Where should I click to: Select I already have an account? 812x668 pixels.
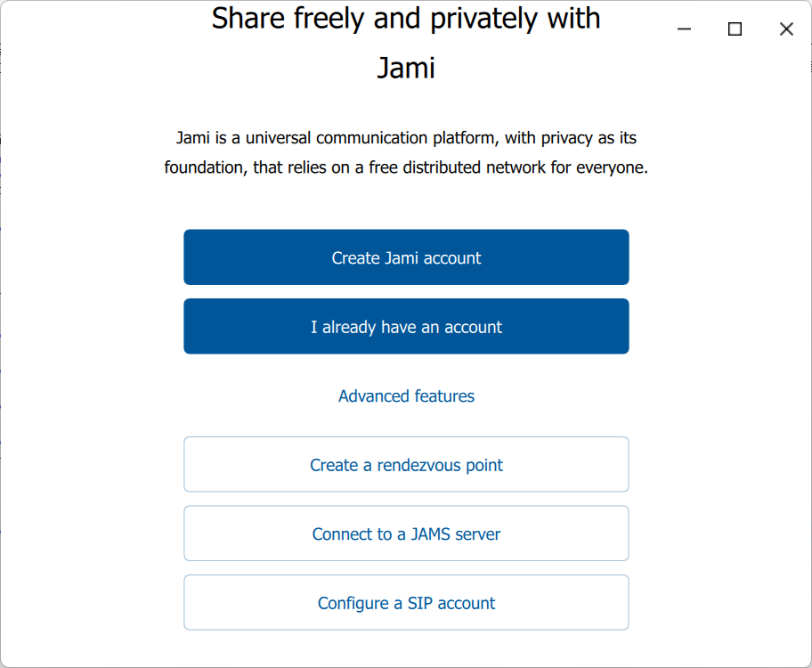coord(406,327)
